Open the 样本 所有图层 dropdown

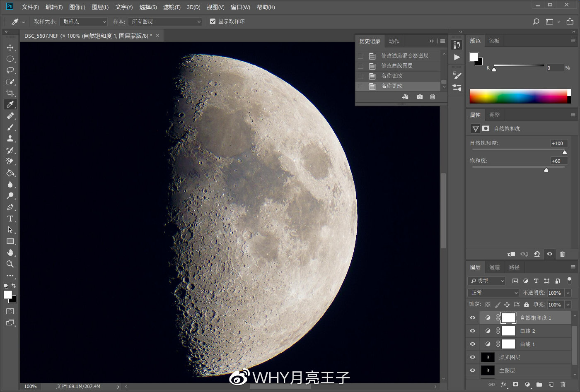pyautogui.click(x=165, y=22)
